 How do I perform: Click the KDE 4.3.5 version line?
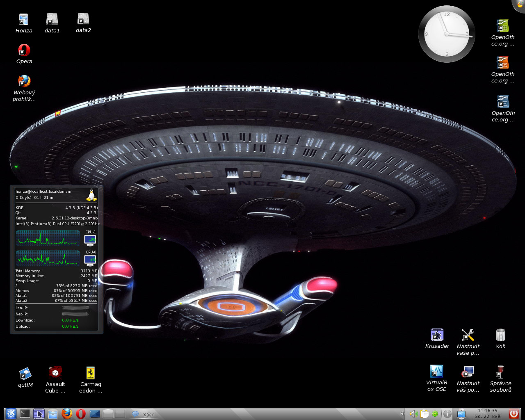pos(57,208)
